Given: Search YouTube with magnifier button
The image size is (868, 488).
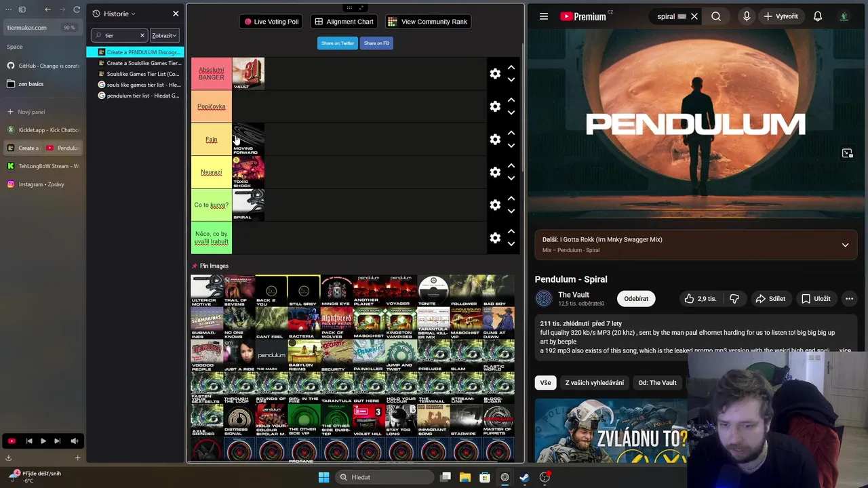Looking at the screenshot, I should pos(716,16).
